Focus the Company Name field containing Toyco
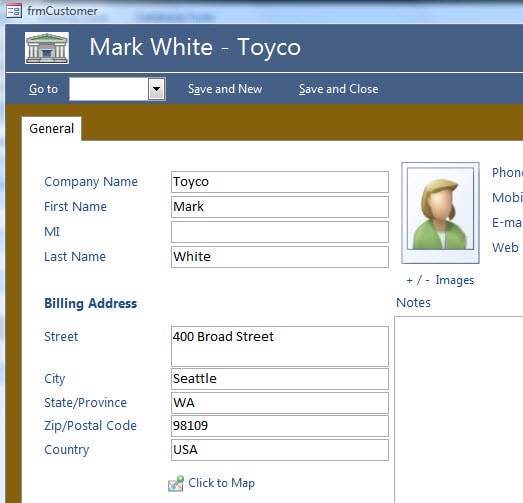The height and width of the screenshot is (503, 523). (x=280, y=182)
